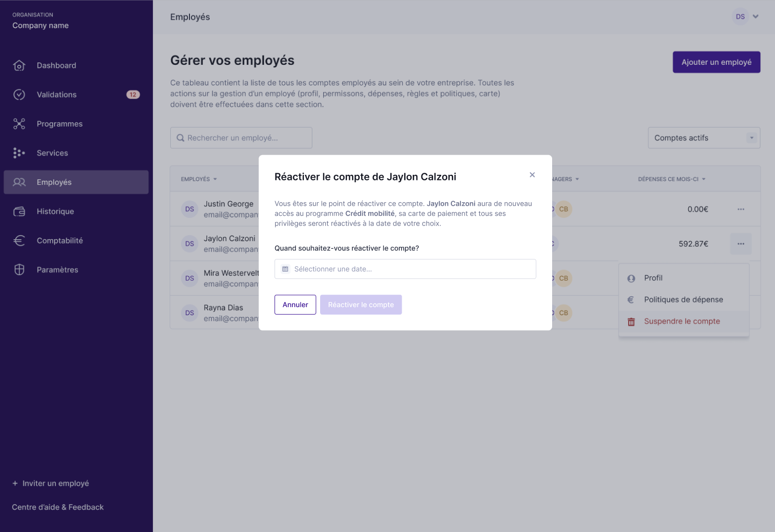Click the Réactiver le compte button
This screenshot has width=775, height=532.
coord(361,305)
